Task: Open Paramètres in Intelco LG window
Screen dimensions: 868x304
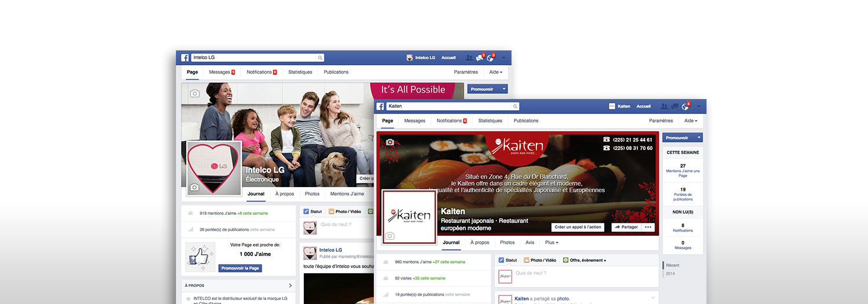Action: 466,72
